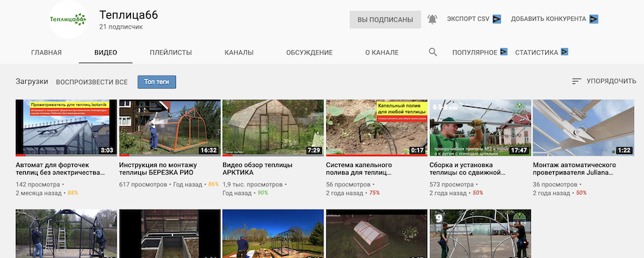The width and height of the screenshot is (644, 258).
Task: Click the blue arrow icon beside Экспорт CSV
Action: click(x=497, y=19)
